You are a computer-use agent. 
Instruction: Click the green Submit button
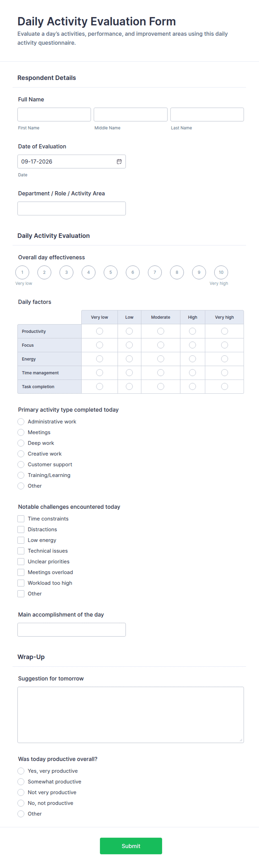(x=131, y=846)
